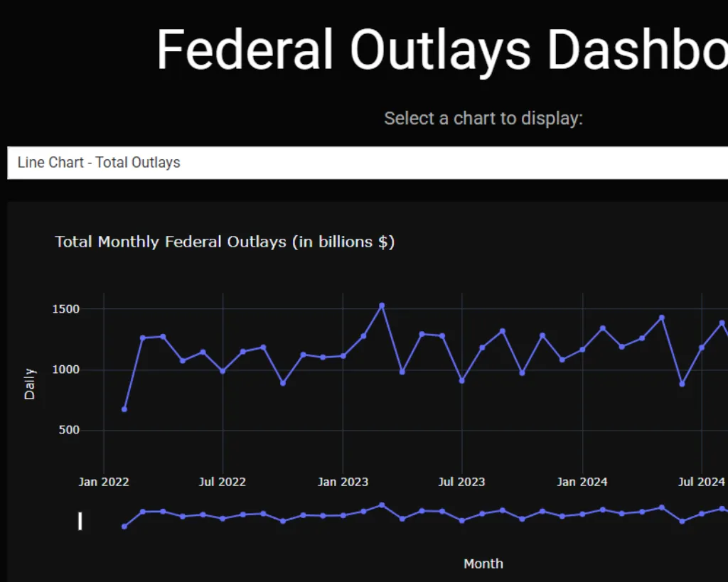Select the data point on the Jul 2023 gridline
Viewport: 728px width, 582px height.
click(x=462, y=381)
